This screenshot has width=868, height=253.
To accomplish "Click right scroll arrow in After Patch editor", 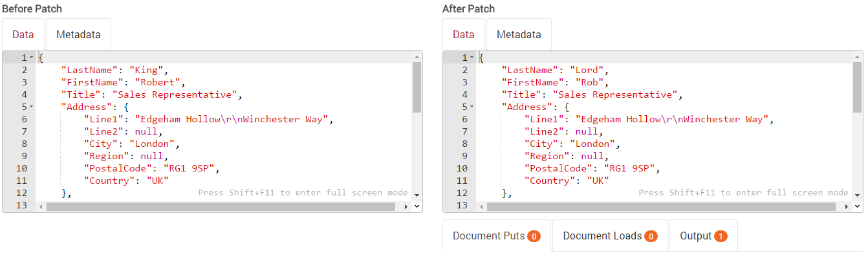I will [x=847, y=206].
